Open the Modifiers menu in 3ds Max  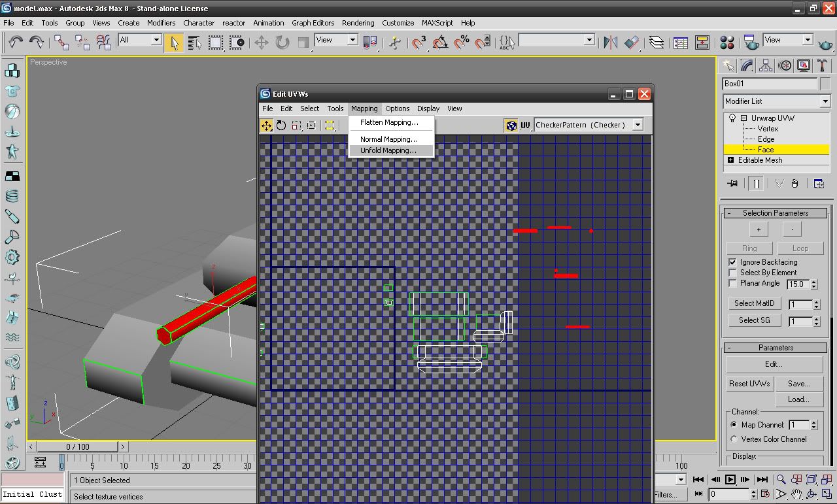pos(161,23)
